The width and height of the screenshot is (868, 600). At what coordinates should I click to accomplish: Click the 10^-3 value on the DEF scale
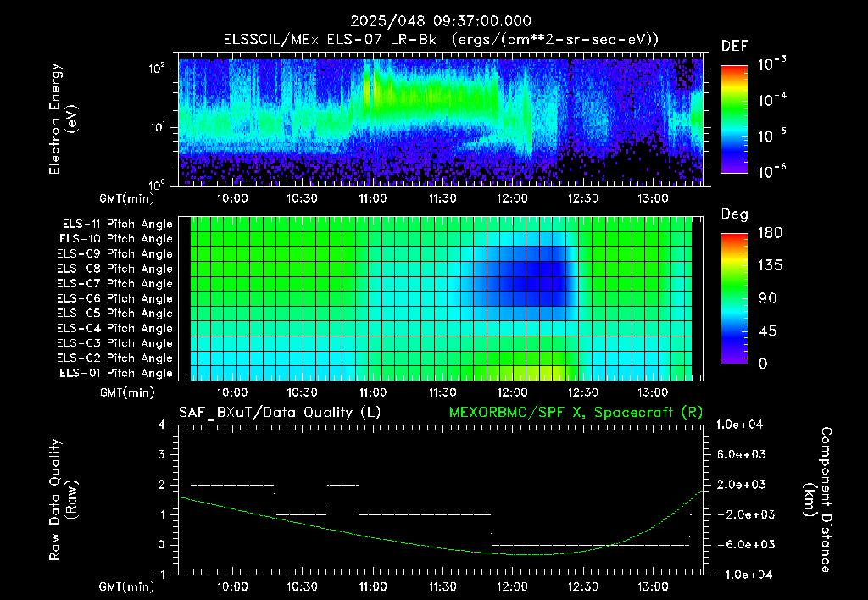(771, 64)
